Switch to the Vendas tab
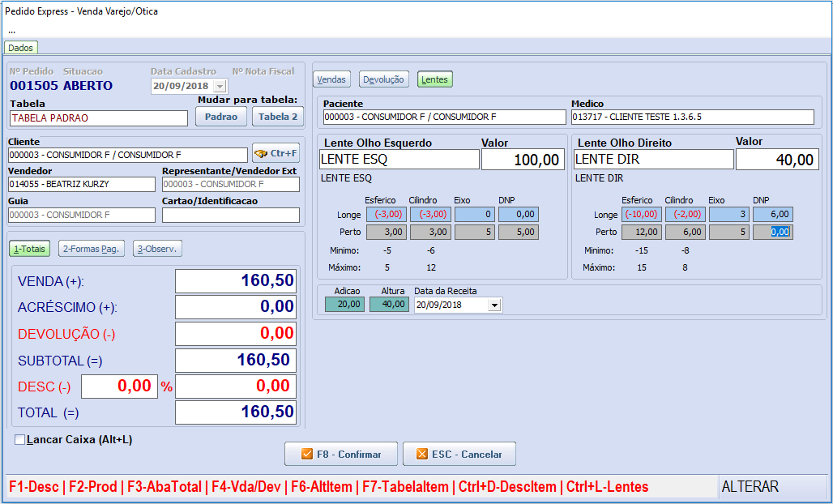The height and width of the screenshot is (504, 833). tap(332, 79)
